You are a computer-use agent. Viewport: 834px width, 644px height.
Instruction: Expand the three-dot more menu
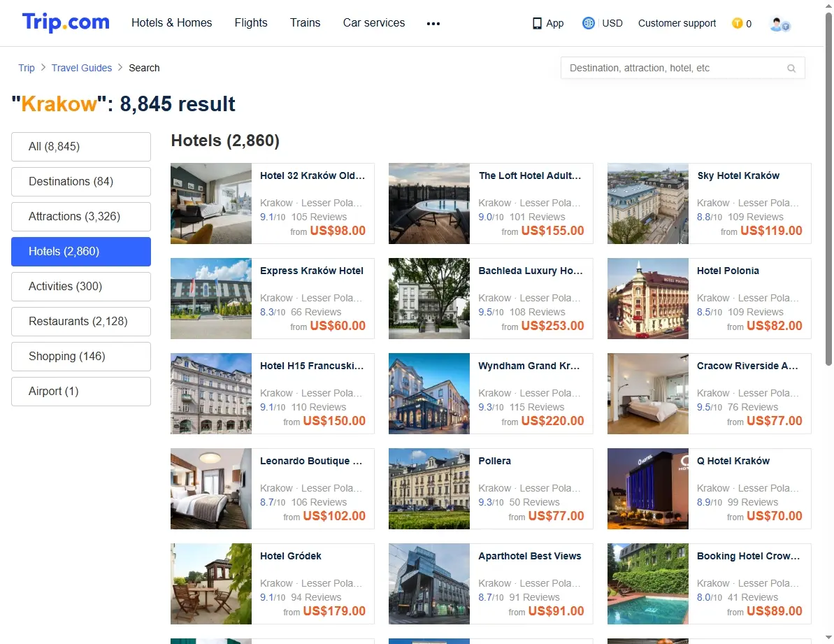433,23
